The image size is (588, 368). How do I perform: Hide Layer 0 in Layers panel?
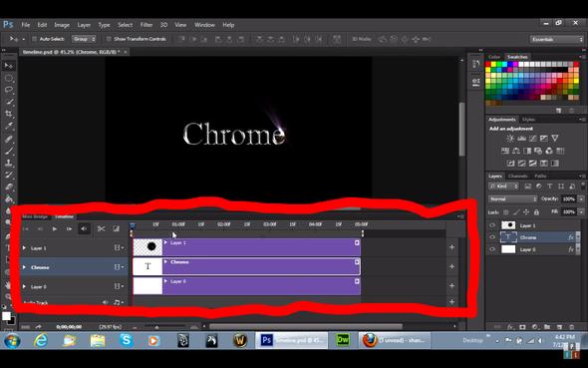(492, 249)
